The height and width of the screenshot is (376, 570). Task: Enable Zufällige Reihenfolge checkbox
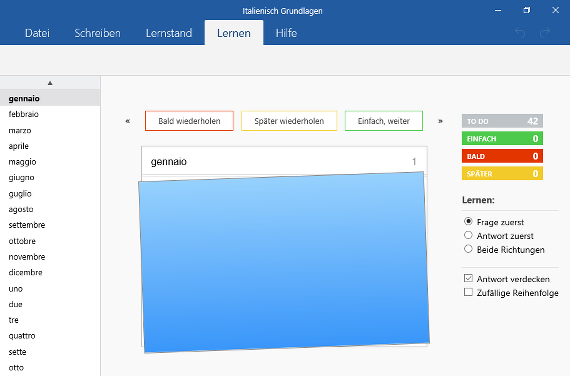click(468, 292)
